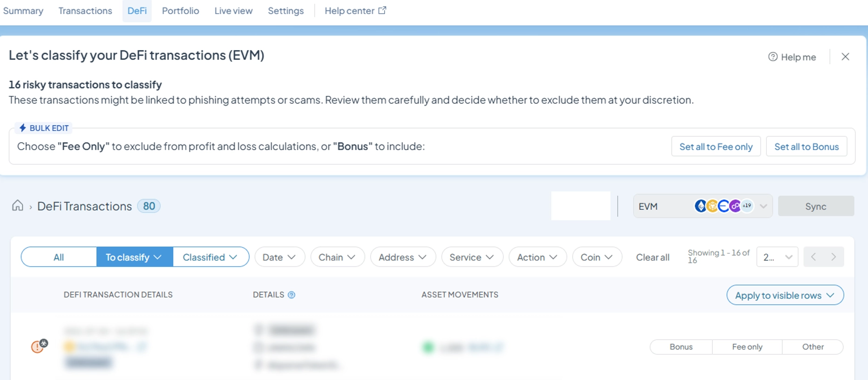Go to the previous page arrow
The image size is (868, 380).
814,257
